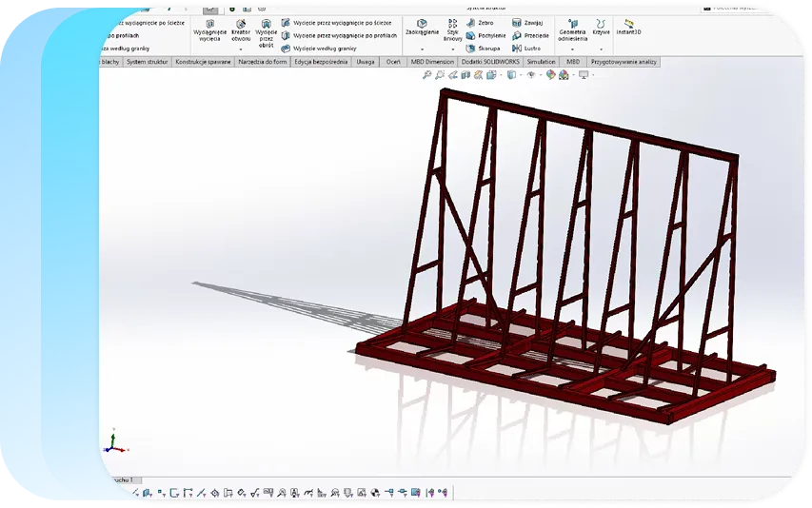The width and height of the screenshot is (812, 508).
Task: Open the MBD tab
Action: point(573,62)
